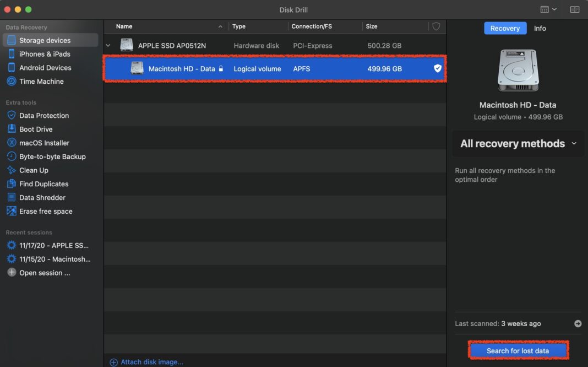This screenshot has width=588, height=367.
Task: Select Android Devices sidebar item
Action: [45, 68]
